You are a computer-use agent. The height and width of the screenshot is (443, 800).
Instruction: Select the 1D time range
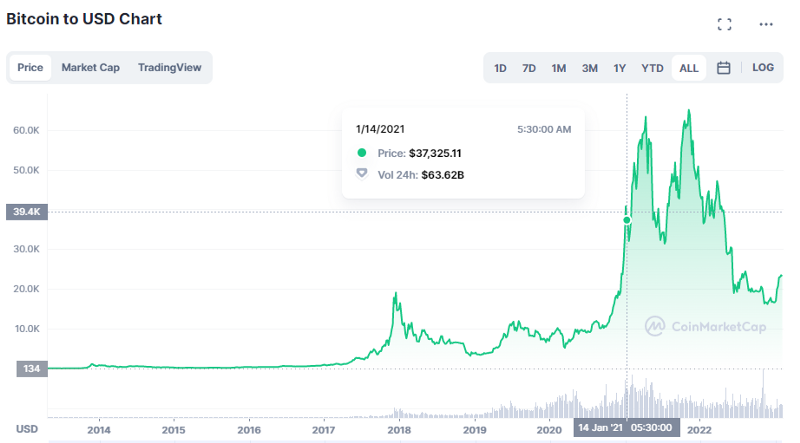pyautogui.click(x=500, y=68)
